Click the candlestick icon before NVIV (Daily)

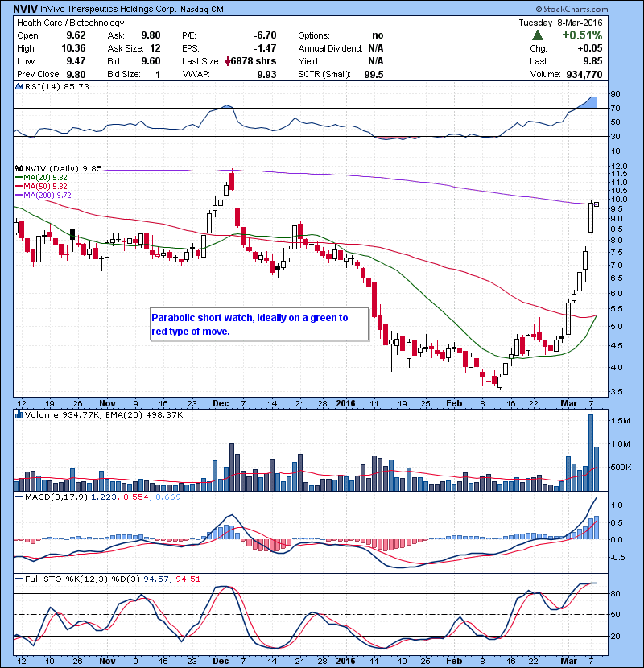pos(19,168)
